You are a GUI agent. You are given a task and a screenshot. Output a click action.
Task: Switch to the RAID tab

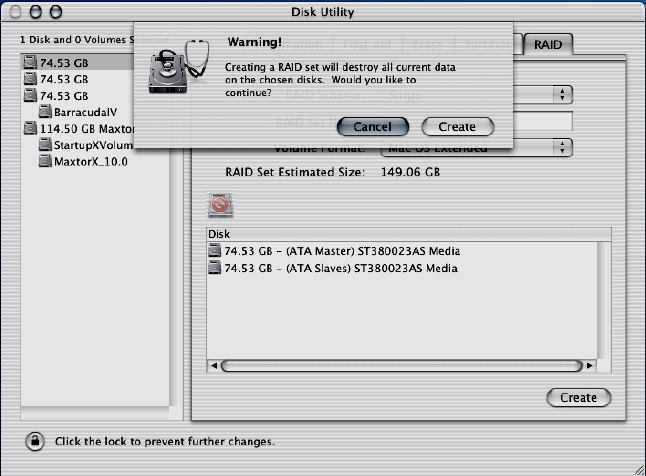click(547, 45)
